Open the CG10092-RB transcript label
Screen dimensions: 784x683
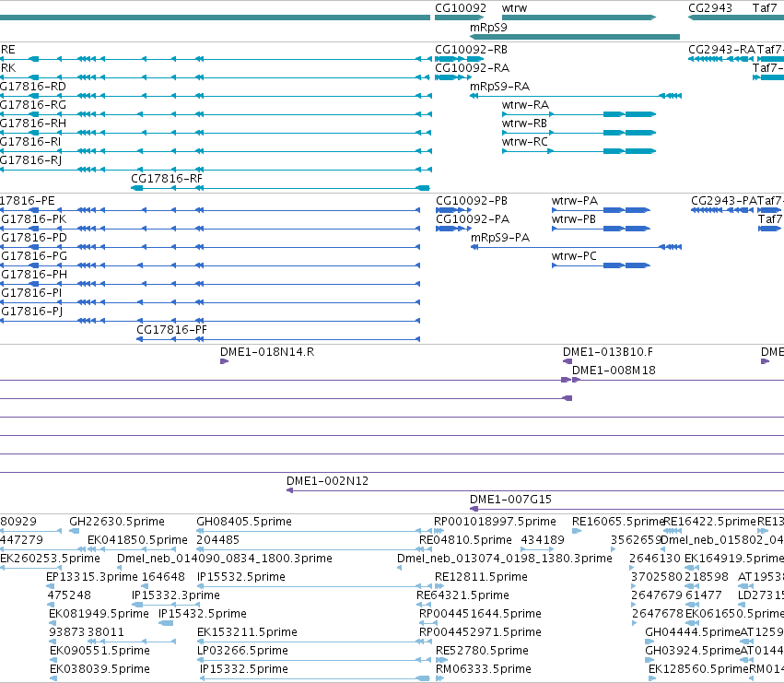pyautogui.click(x=471, y=50)
